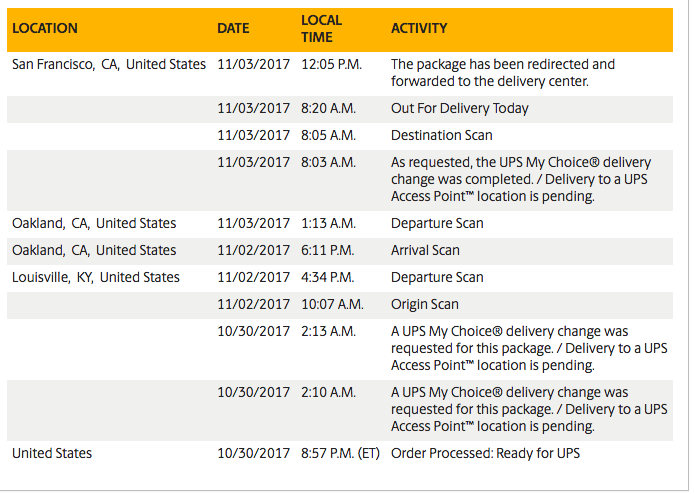Select the Origin Scan activity

tap(424, 305)
